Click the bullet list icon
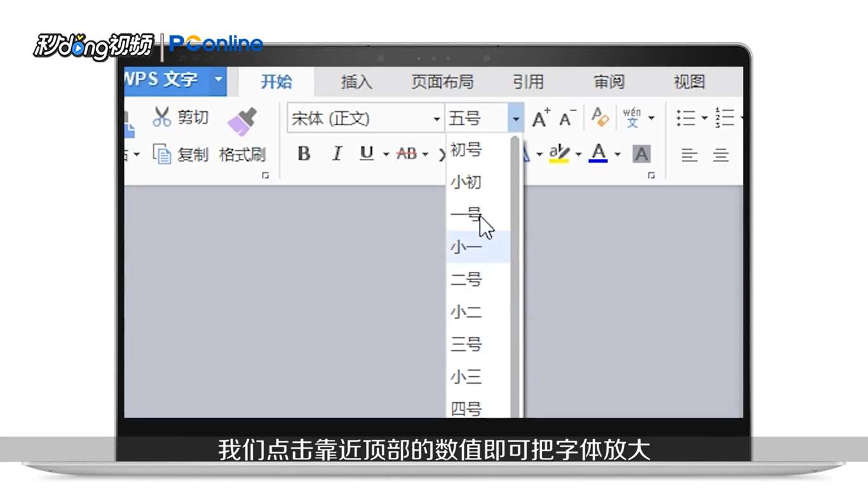 [686, 118]
